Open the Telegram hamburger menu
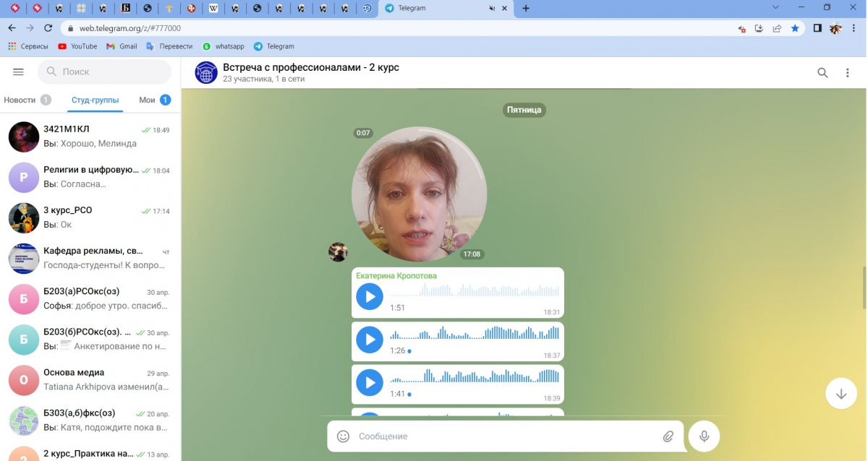 click(18, 72)
